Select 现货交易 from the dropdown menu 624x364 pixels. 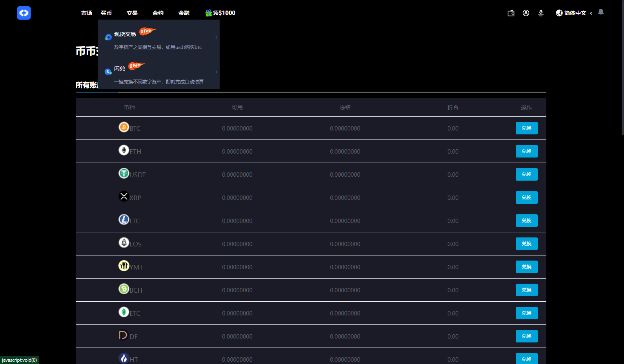tap(125, 34)
